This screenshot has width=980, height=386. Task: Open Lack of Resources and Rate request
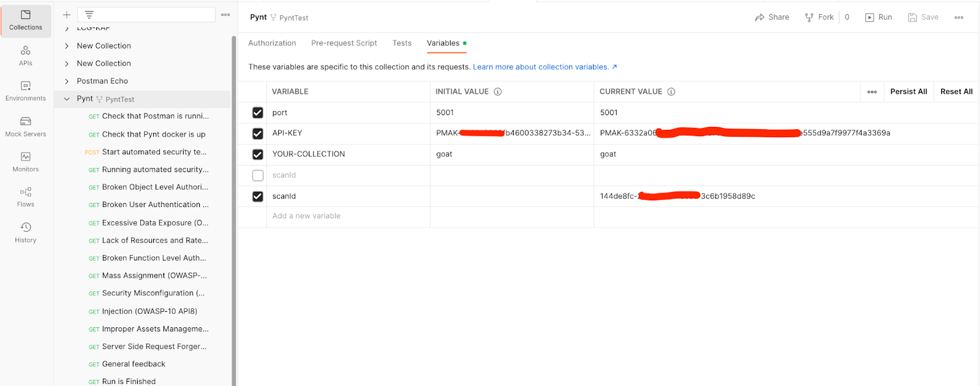pyautogui.click(x=148, y=241)
